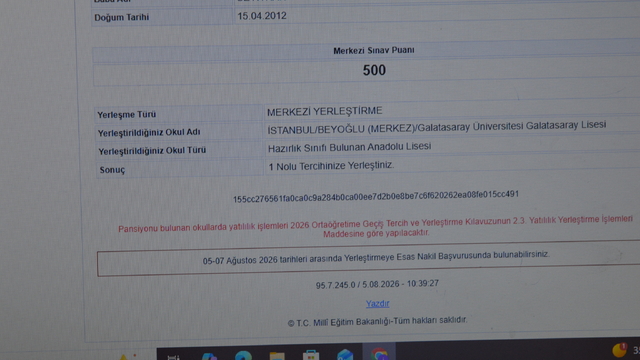Click the T.C. Millî Eğitim Bakanlığı copyright text
640x360 pixels.
pos(377,322)
